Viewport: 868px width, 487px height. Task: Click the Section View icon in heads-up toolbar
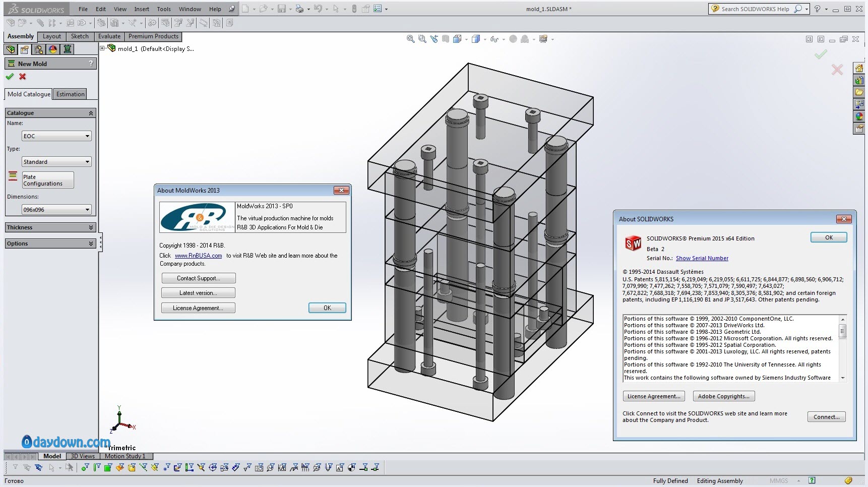[x=446, y=39]
